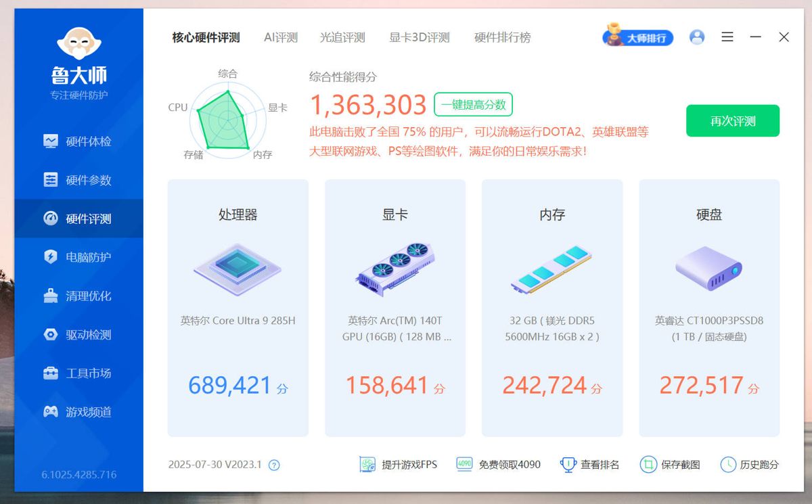Open the 显卡3D评测 tab
Image resolution: width=812 pixels, height=504 pixels.
[420, 38]
